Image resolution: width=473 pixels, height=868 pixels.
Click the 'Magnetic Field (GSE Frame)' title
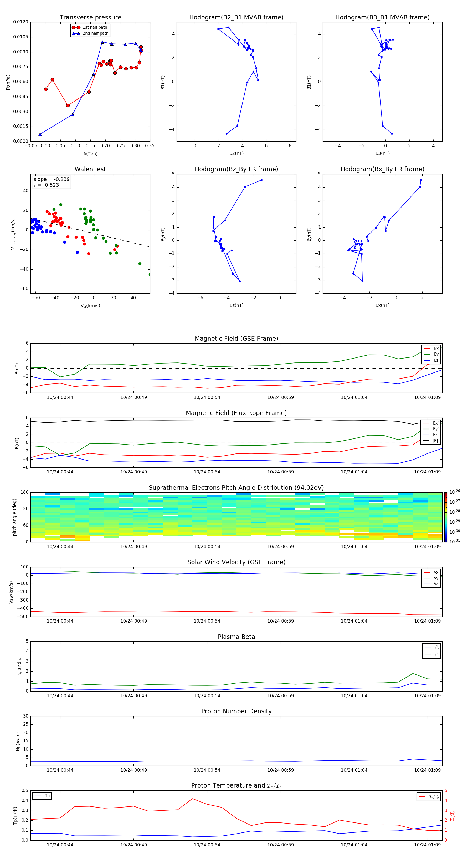point(236,339)
